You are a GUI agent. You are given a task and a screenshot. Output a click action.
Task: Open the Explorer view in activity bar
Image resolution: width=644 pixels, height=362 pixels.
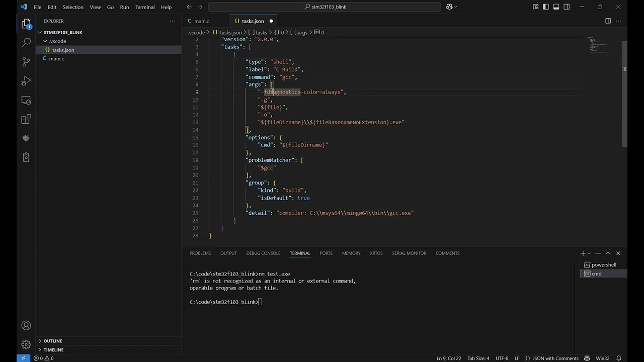[26, 24]
